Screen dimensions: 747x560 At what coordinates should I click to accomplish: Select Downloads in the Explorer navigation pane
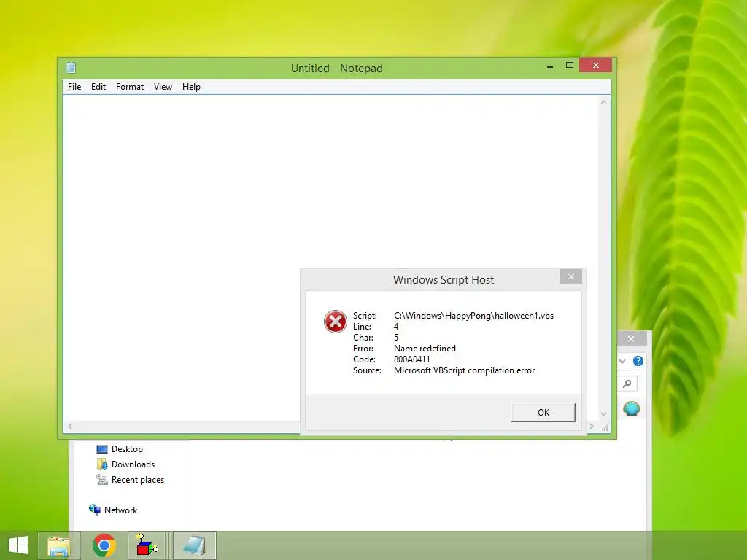coord(133,464)
